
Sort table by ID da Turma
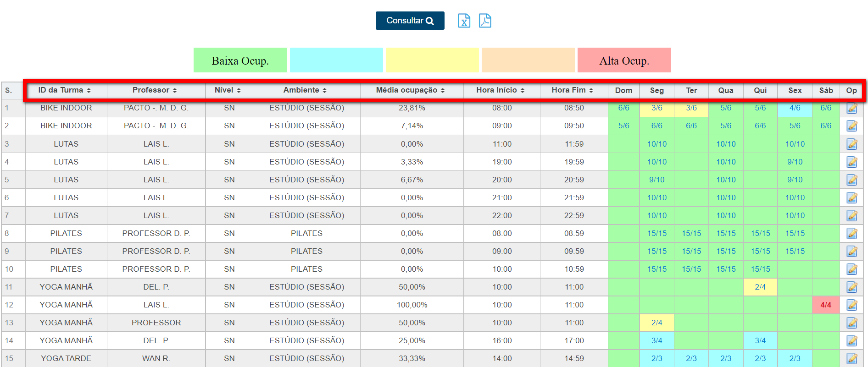pos(65,90)
